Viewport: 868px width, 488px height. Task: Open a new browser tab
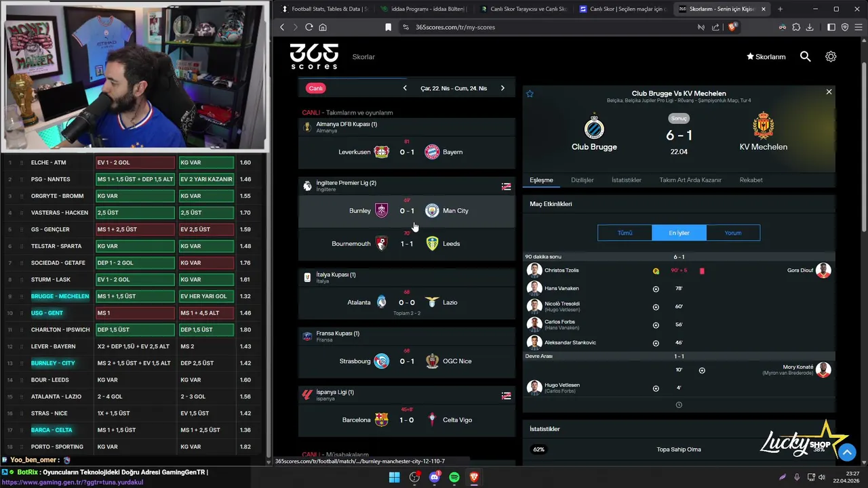(x=780, y=9)
